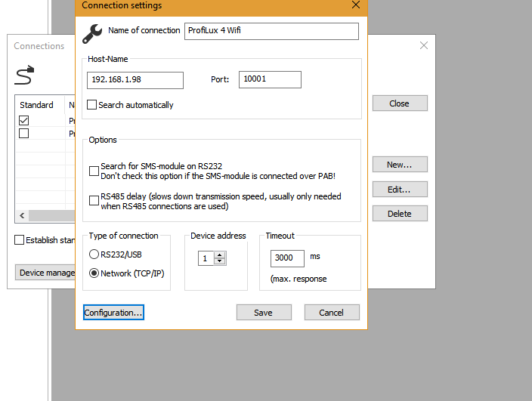Viewport: 532px width, 401px height.
Task: Click the Device address value field
Action: pyautogui.click(x=206, y=258)
